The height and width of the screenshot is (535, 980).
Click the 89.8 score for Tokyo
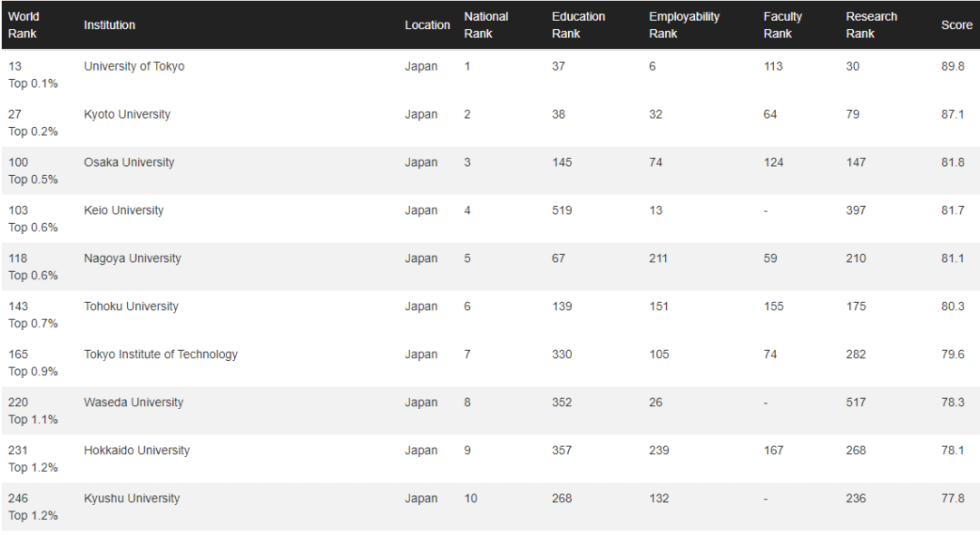coord(953,66)
